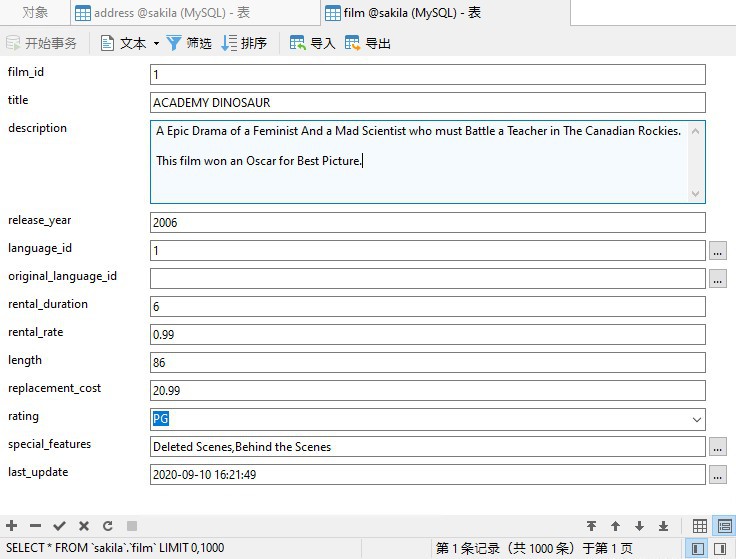Click the record count status text
Screen dimensions: 736x559
[x=534, y=548]
